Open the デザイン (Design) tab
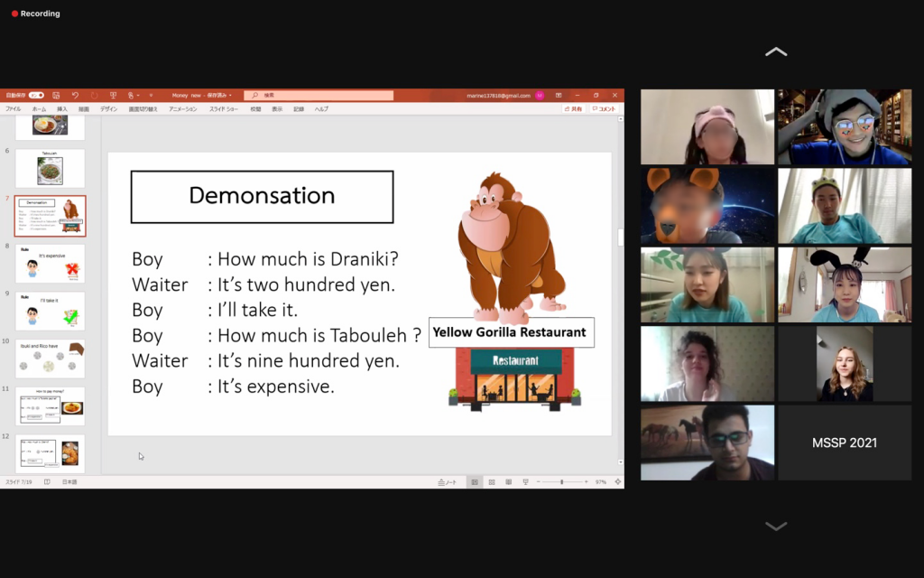924x578 pixels. (x=108, y=109)
